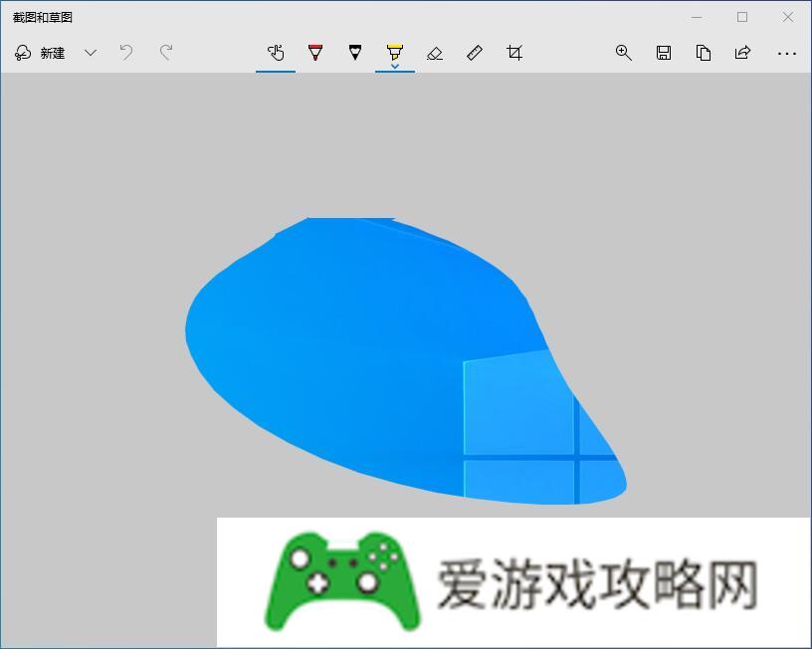Redo the last undone edit
This screenshot has width=812, height=649.
(x=166, y=53)
